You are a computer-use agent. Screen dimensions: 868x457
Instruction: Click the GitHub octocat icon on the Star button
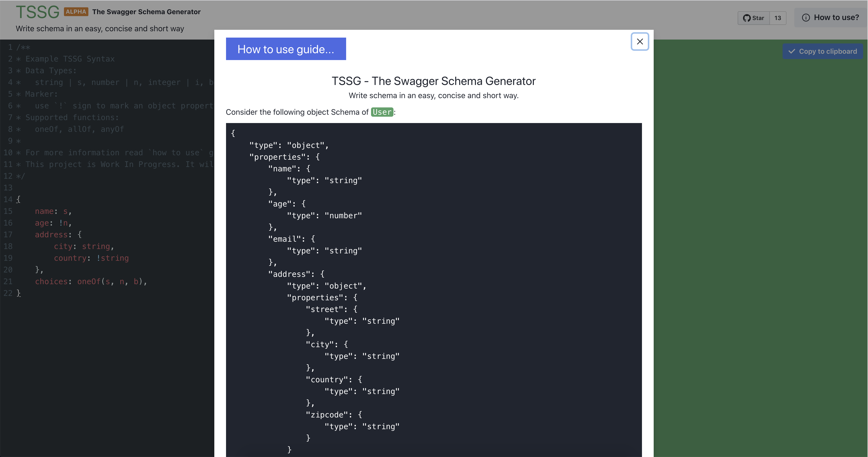747,18
